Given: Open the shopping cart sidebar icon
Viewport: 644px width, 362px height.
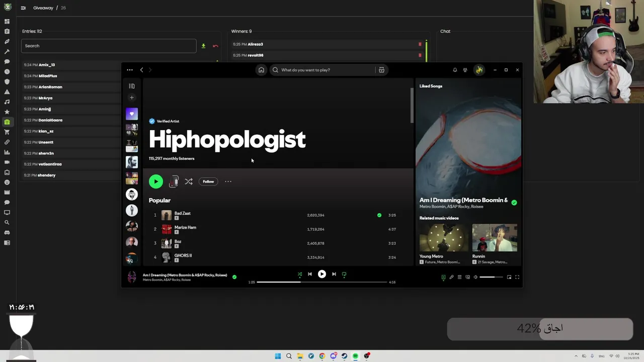Looking at the screenshot, I should click(7, 132).
